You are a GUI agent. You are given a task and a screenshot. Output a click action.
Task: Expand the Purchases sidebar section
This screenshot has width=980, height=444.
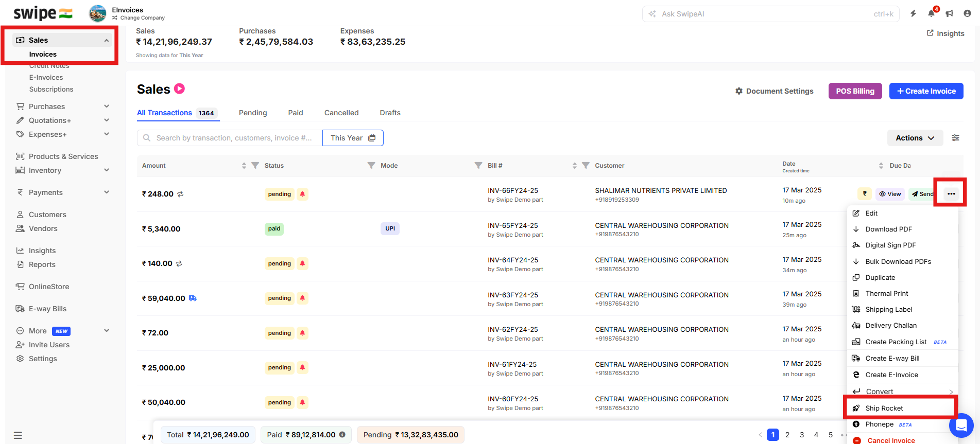pyautogui.click(x=107, y=106)
